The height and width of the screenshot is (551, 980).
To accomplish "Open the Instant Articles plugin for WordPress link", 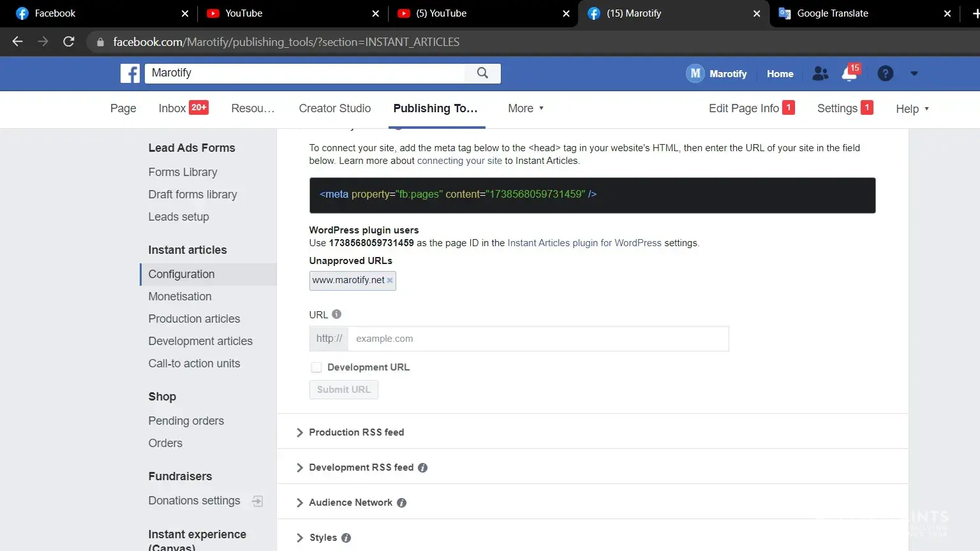I will coord(584,243).
